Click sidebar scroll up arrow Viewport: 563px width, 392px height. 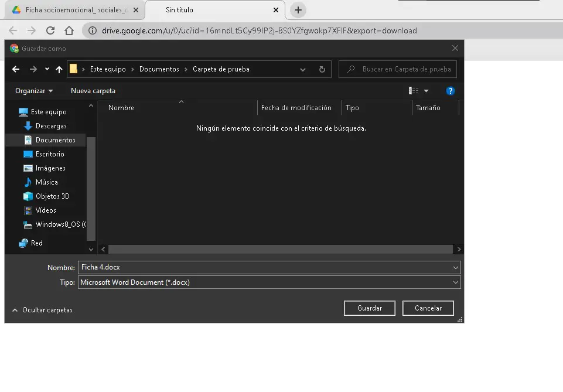point(91,106)
